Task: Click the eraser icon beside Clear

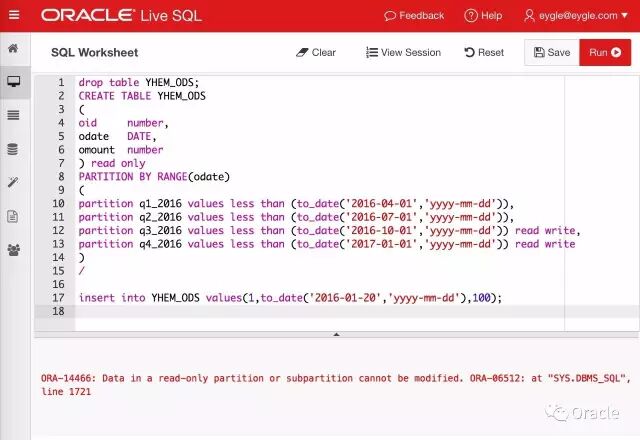Action: [x=302, y=52]
